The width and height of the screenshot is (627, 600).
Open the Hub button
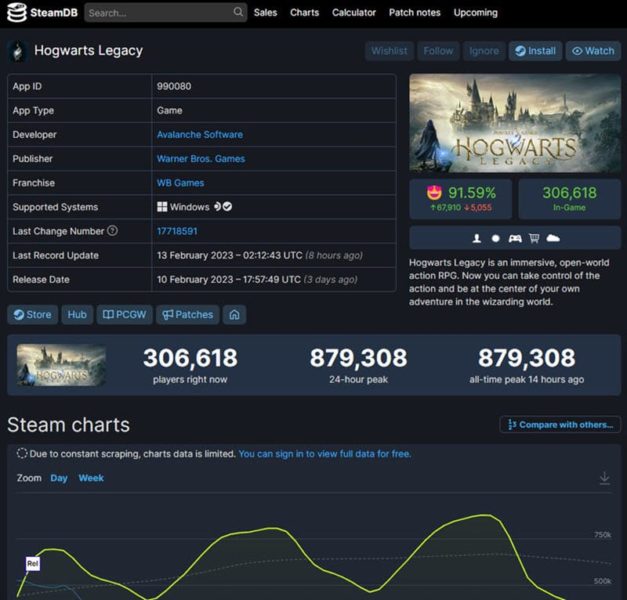click(x=77, y=314)
